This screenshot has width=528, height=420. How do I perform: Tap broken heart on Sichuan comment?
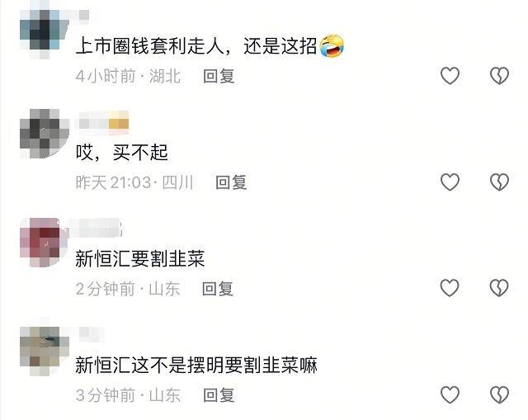pyautogui.click(x=499, y=182)
